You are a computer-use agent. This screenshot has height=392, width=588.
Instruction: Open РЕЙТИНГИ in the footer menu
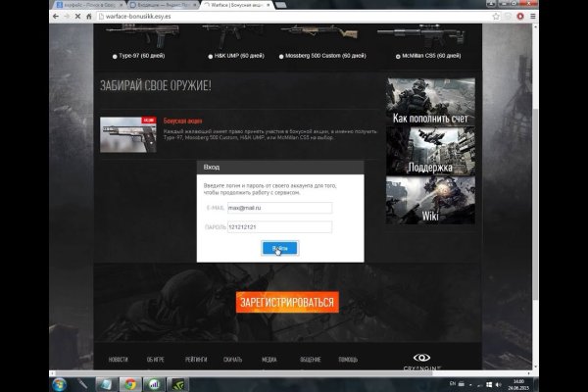tap(196, 360)
